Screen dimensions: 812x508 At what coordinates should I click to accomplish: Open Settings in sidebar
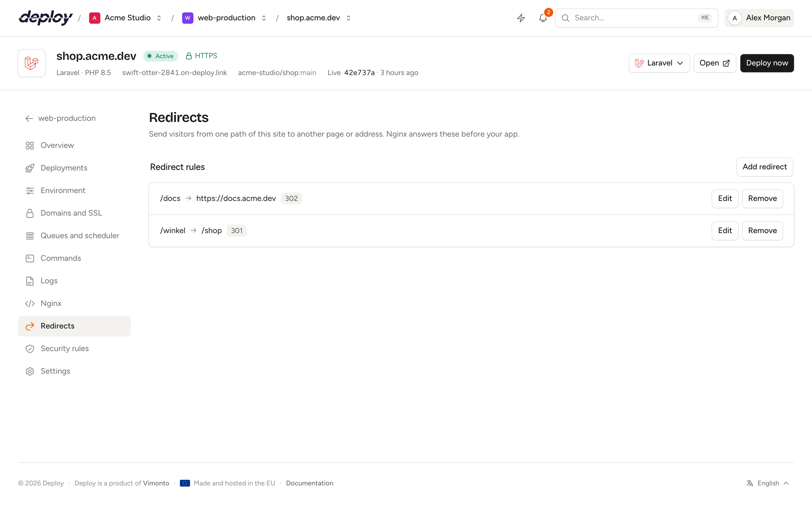74,371
